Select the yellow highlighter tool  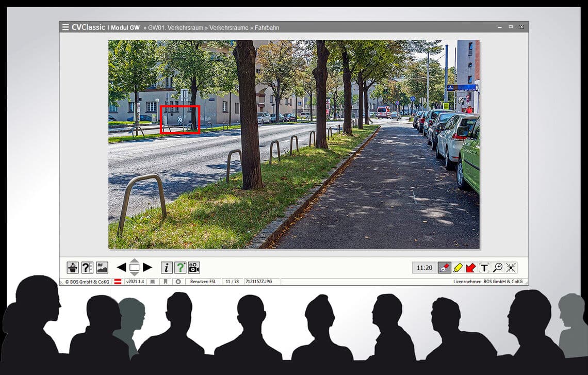tap(458, 267)
